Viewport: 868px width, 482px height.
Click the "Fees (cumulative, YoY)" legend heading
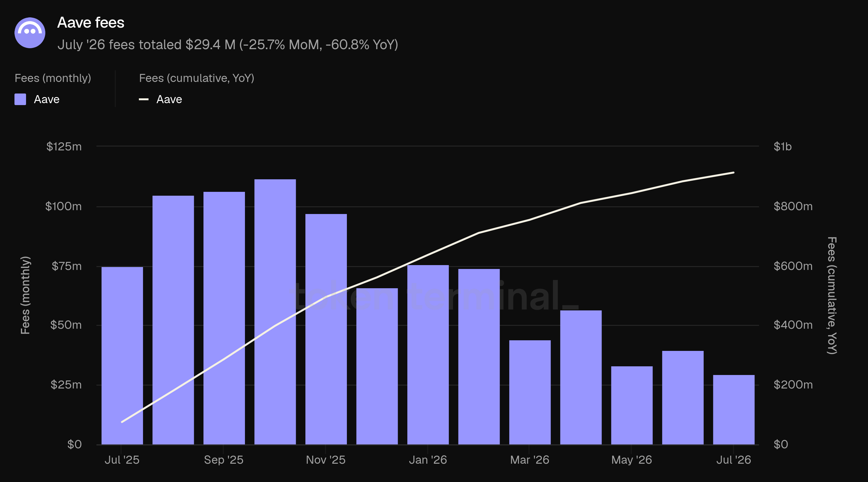pos(197,78)
